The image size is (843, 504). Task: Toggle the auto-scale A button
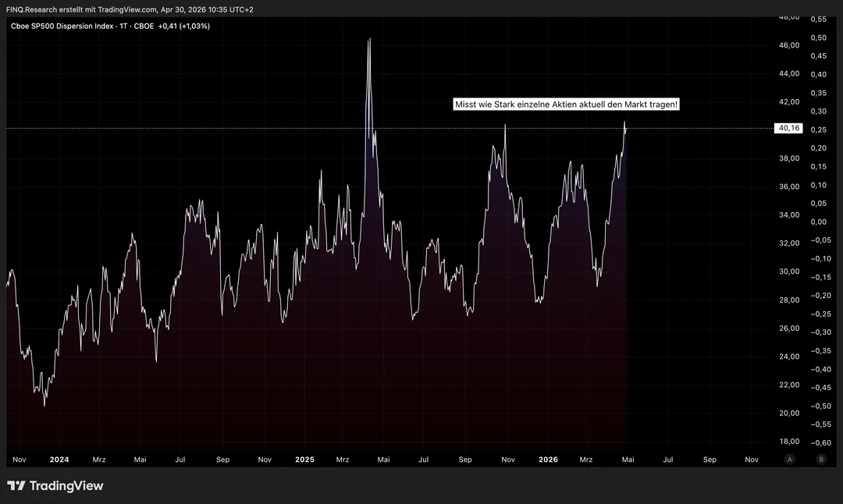(x=791, y=460)
